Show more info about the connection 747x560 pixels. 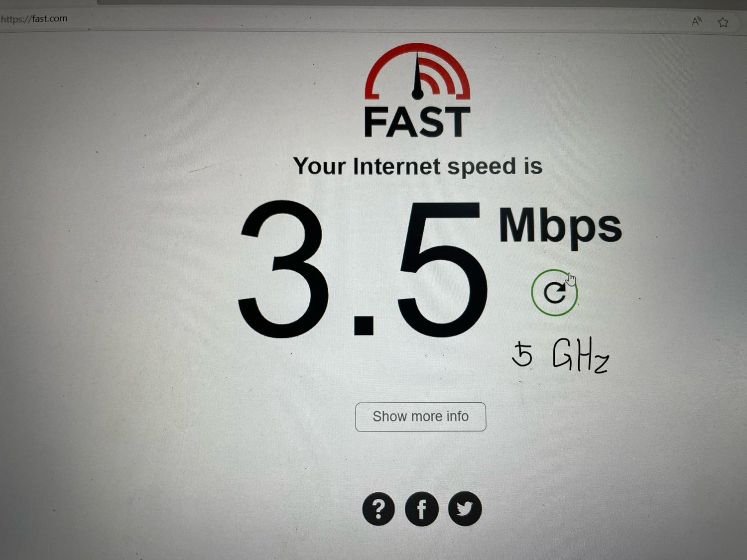point(420,417)
